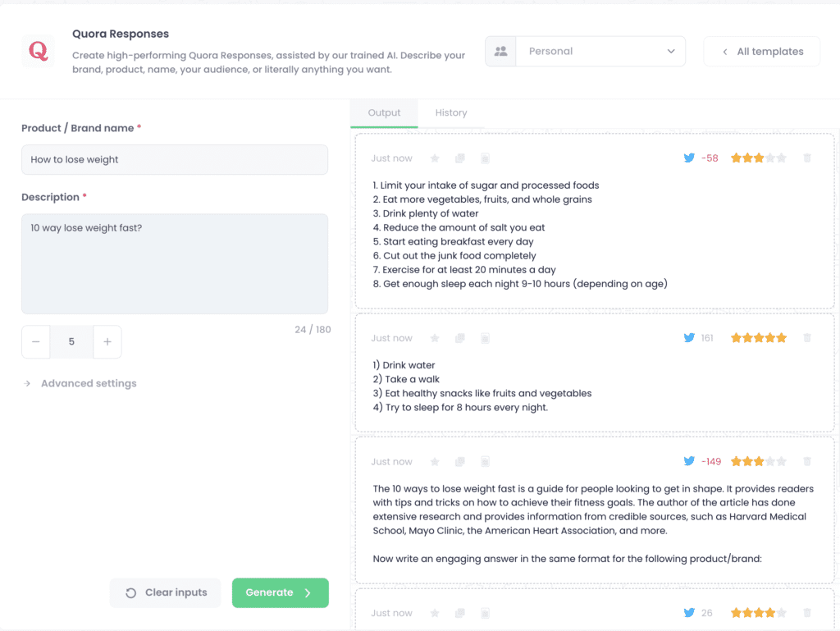Copy the second output text

tap(459, 338)
